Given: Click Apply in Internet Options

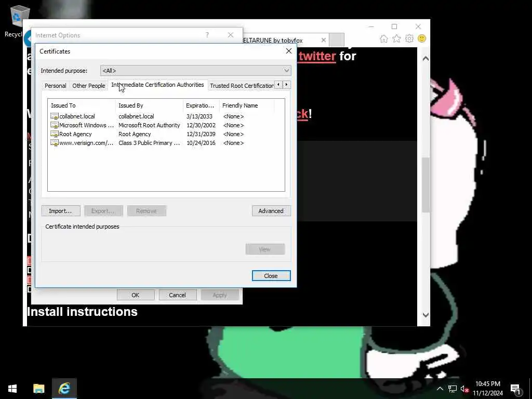Looking at the screenshot, I should coord(220,295).
